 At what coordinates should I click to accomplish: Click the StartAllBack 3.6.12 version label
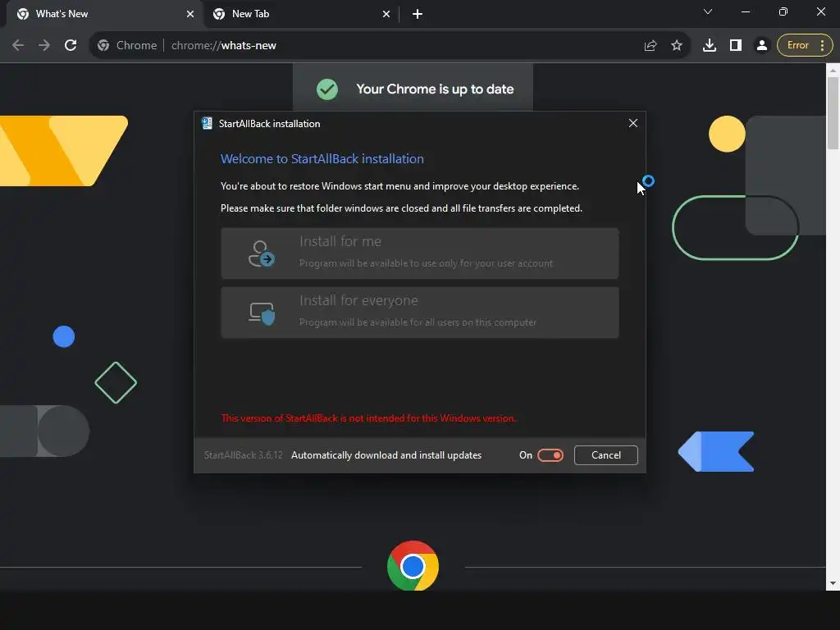point(243,454)
